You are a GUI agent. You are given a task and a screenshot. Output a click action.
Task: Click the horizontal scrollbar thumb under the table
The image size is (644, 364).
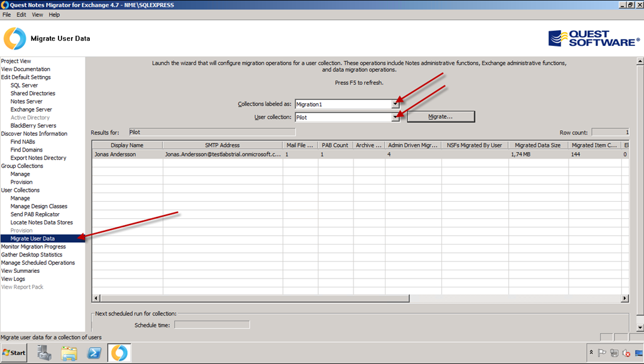pos(255,299)
